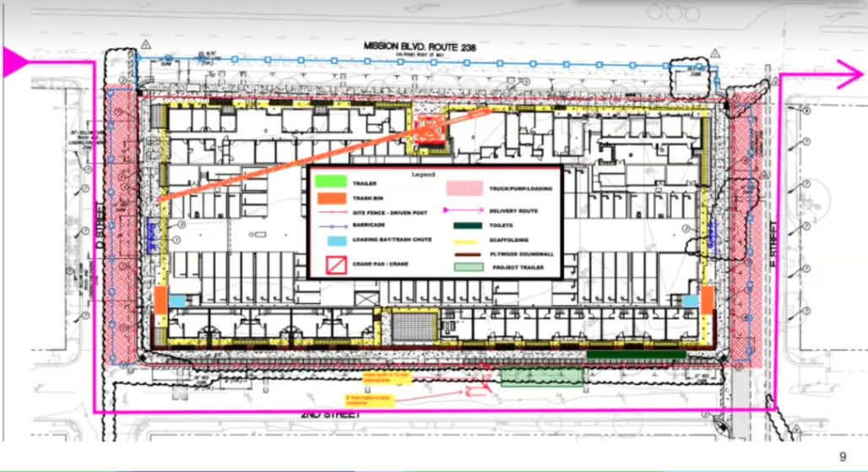The height and width of the screenshot is (472, 868).
Task: Click the green project trailer on 2nd Street side
Action: (x=541, y=377)
